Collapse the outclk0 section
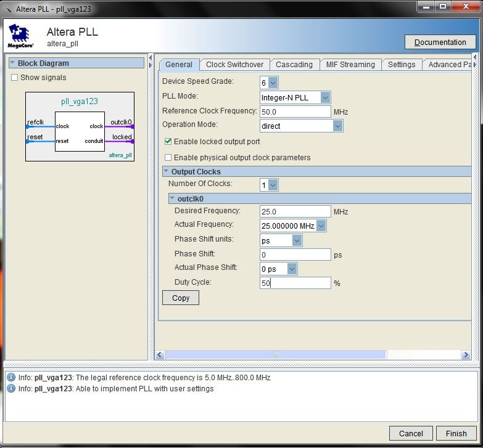Viewport: 483px width, 448px height. [x=172, y=198]
